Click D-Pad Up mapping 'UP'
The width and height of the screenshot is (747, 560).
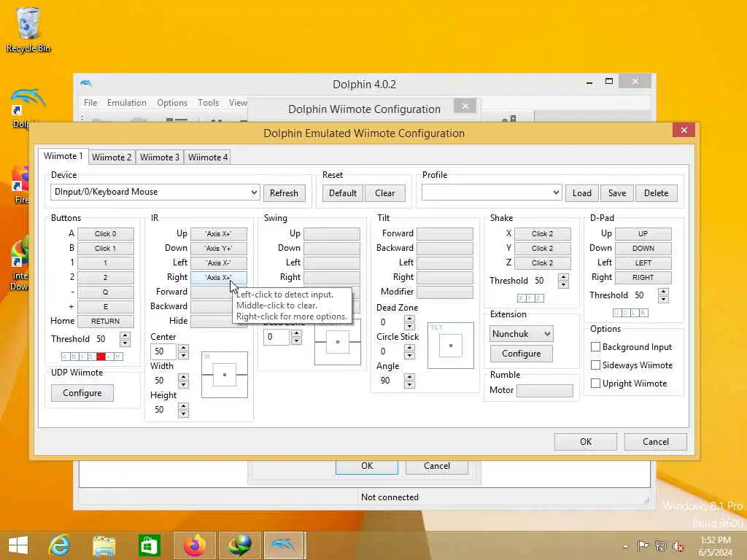[x=643, y=234]
